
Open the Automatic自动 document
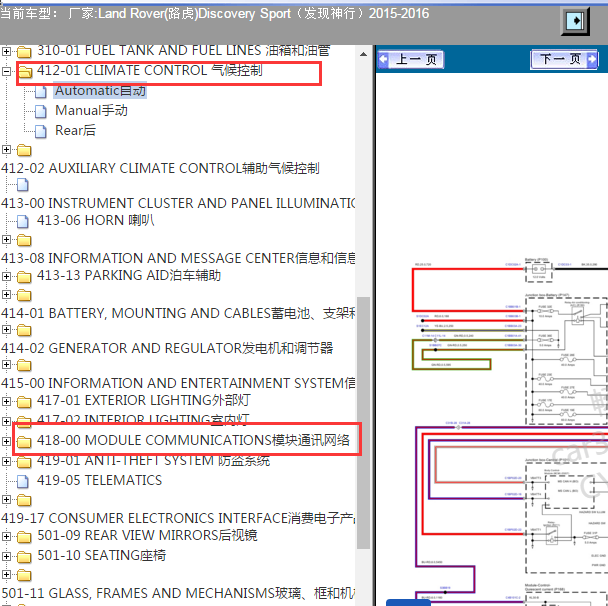pos(99,91)
